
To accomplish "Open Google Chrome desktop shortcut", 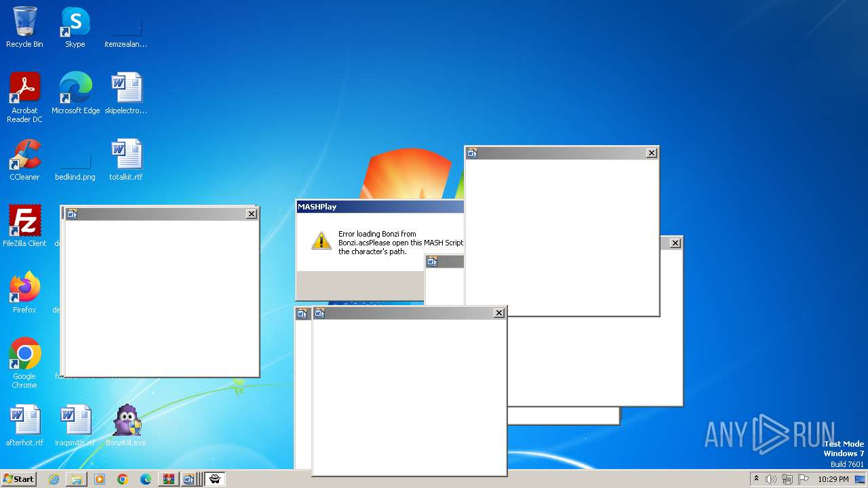I will (x=24, y=363).
